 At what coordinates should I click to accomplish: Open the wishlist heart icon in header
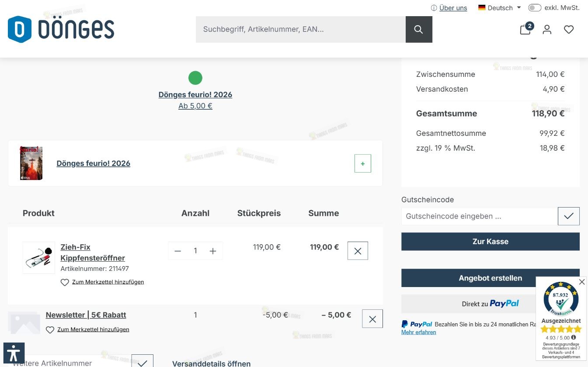[x=569, y=29]
